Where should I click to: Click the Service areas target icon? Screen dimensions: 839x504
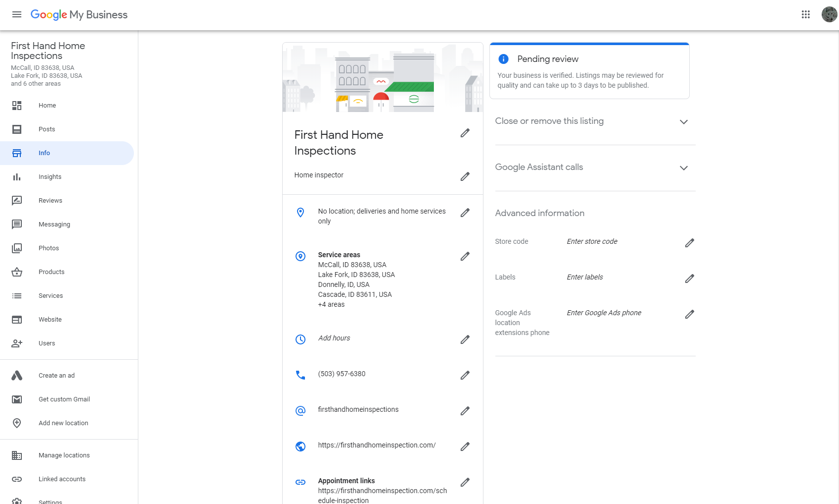click(x=300, y=256)
